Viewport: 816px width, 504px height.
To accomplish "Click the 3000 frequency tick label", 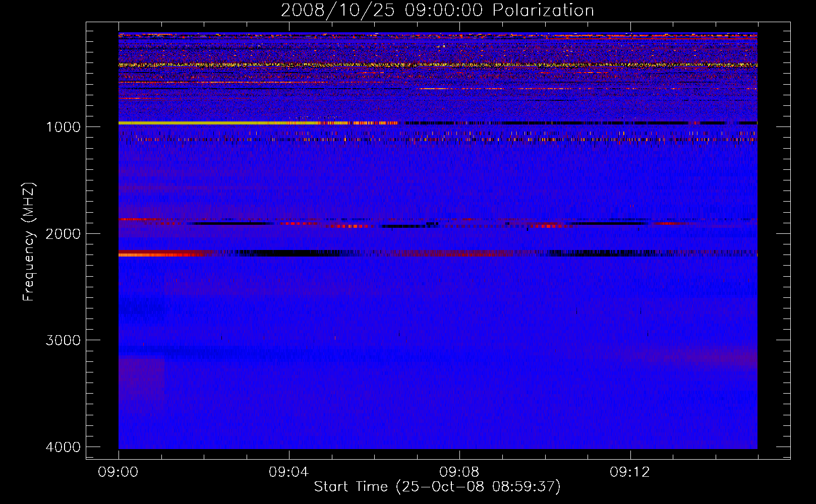I will click(63, 340).
